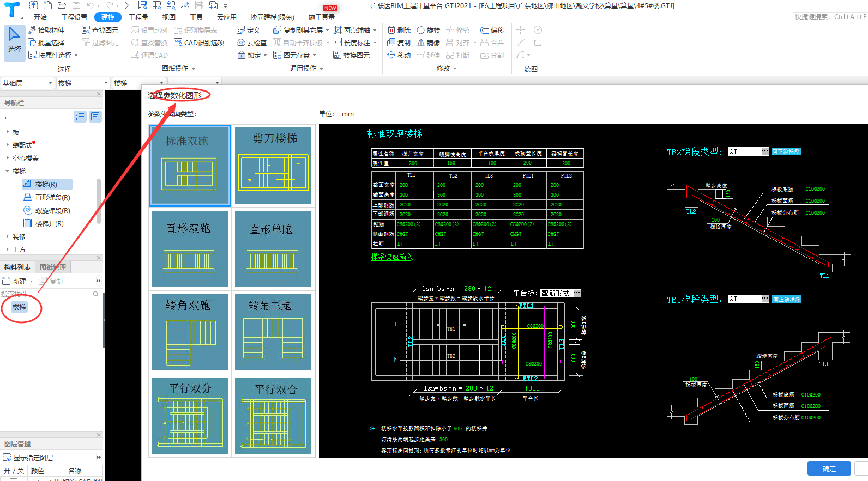
Task: Click 批量选择 batch select tool
Action: [x=46, y=42]
